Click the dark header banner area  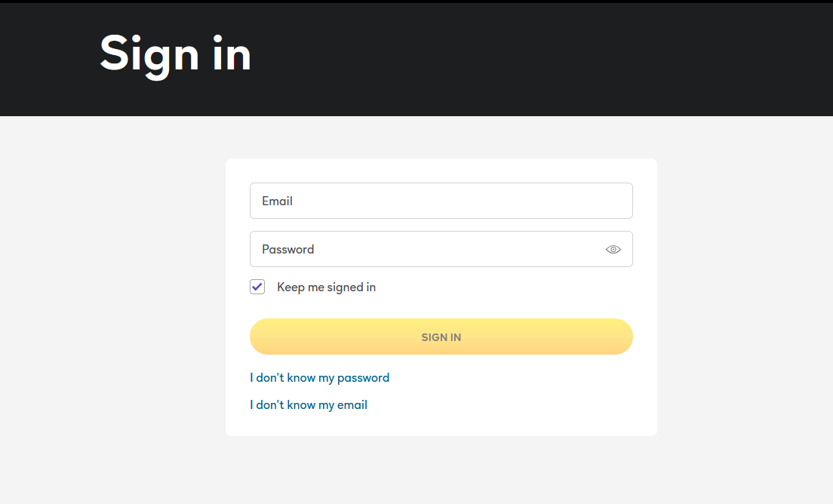pyautogui.click(x=566, y=60)
